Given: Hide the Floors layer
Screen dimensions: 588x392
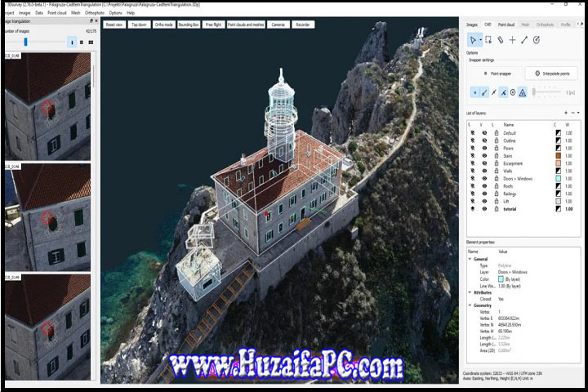Looking at the screenshot, I should tap(484, 148).
